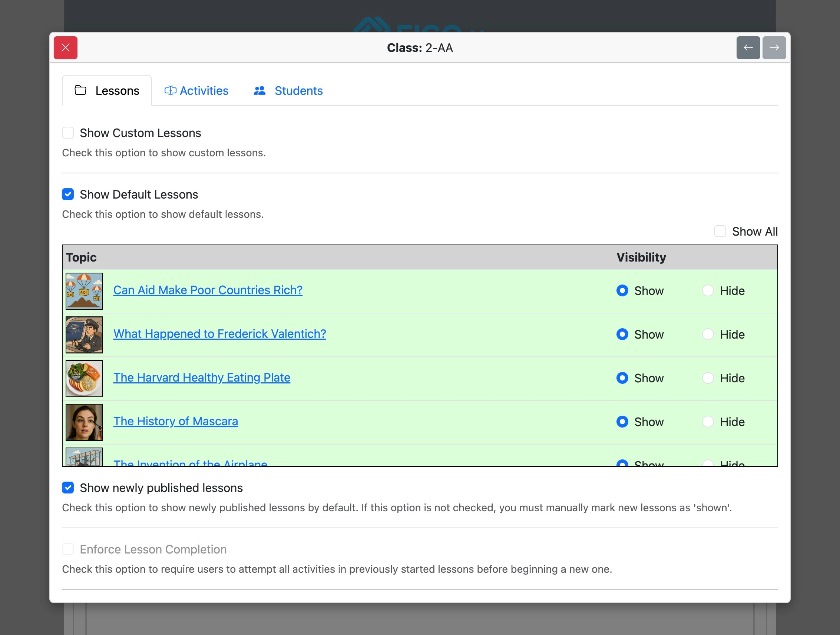The width and height of the screenshot is (840, 635).
Task: Go to previous class with left arrow
Action: pyautogui.click(x=748, y=48)
